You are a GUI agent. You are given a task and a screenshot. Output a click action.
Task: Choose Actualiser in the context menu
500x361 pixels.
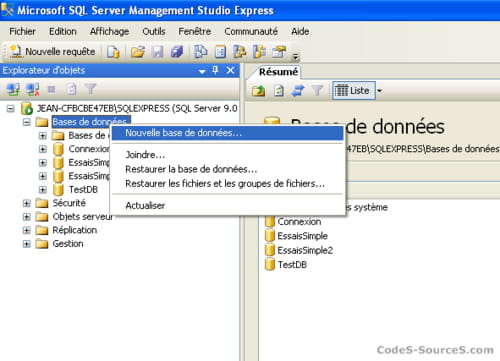(227, 206)
